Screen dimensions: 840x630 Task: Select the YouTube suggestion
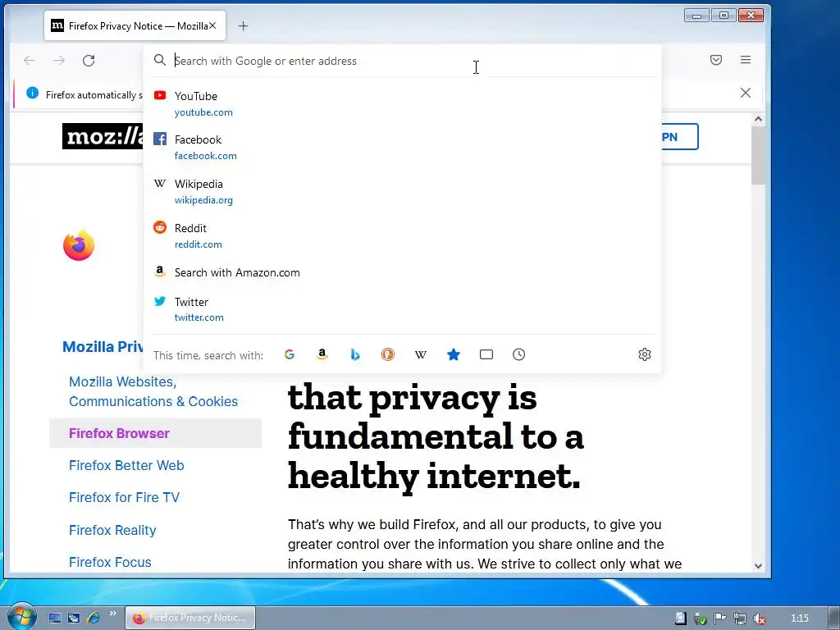[x=402, y=103]
